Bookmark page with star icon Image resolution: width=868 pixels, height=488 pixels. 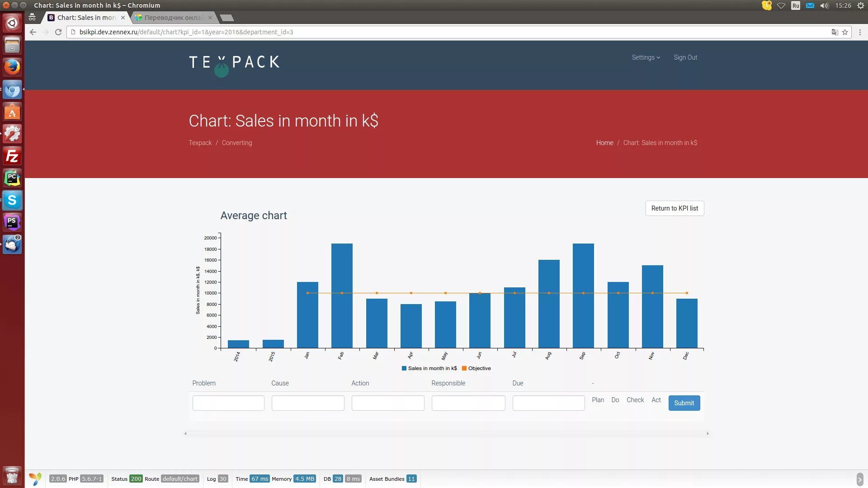(845, 32)
